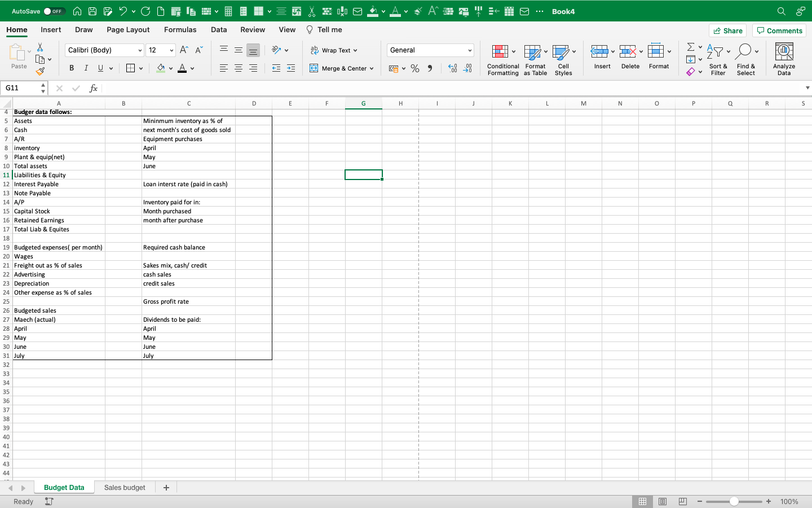Toggle Bold formatting
Image resolution: width=812 pixels, height=508 pixels.
72,68
